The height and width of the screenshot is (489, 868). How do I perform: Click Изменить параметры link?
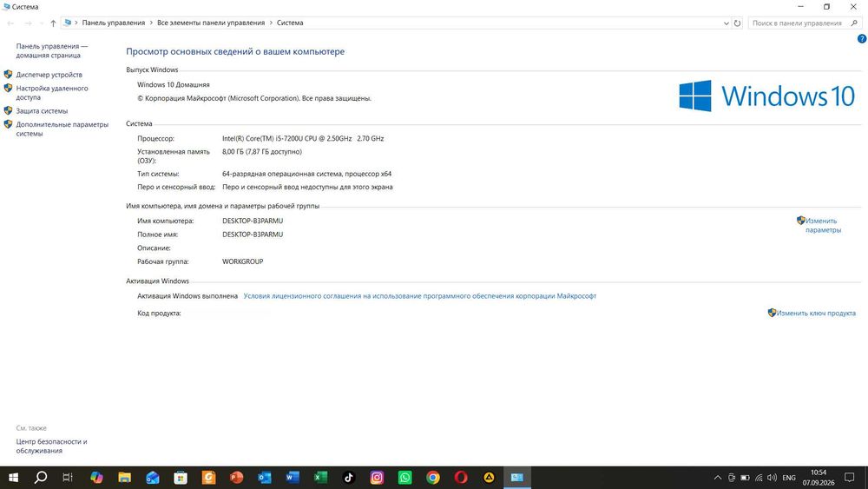click(823, 225)
